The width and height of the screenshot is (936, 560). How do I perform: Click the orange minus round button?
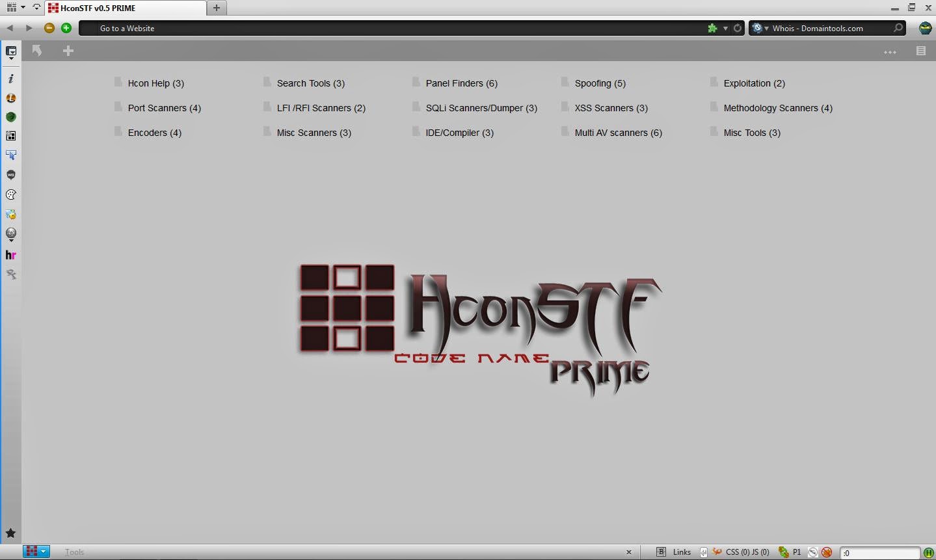point(49,28)
